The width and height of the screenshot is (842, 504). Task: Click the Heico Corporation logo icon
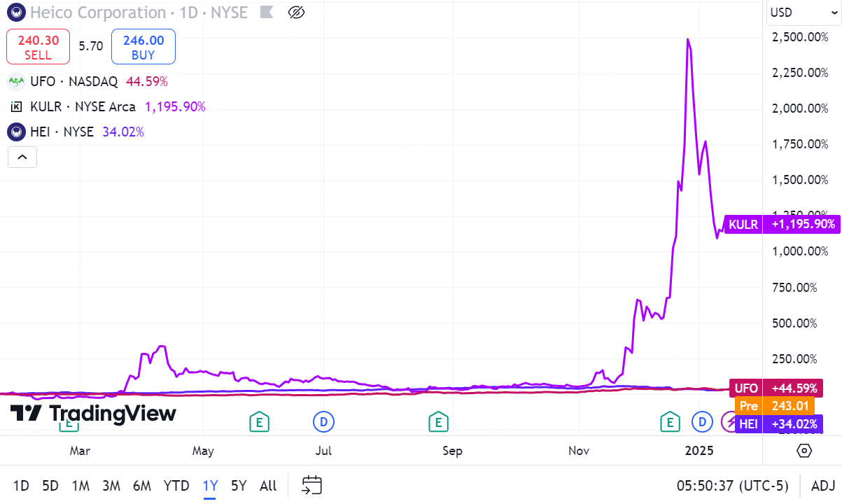pos(16,13)
